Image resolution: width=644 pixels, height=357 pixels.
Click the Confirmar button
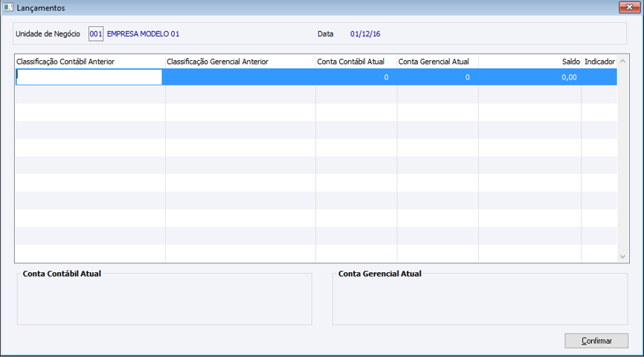pyautogui.click(x=596, y=341)
